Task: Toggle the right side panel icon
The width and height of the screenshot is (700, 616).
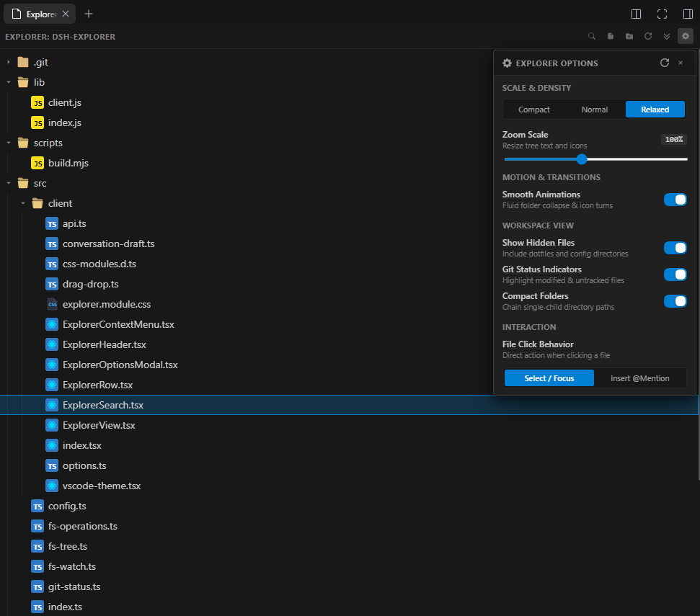Action: 688,14
